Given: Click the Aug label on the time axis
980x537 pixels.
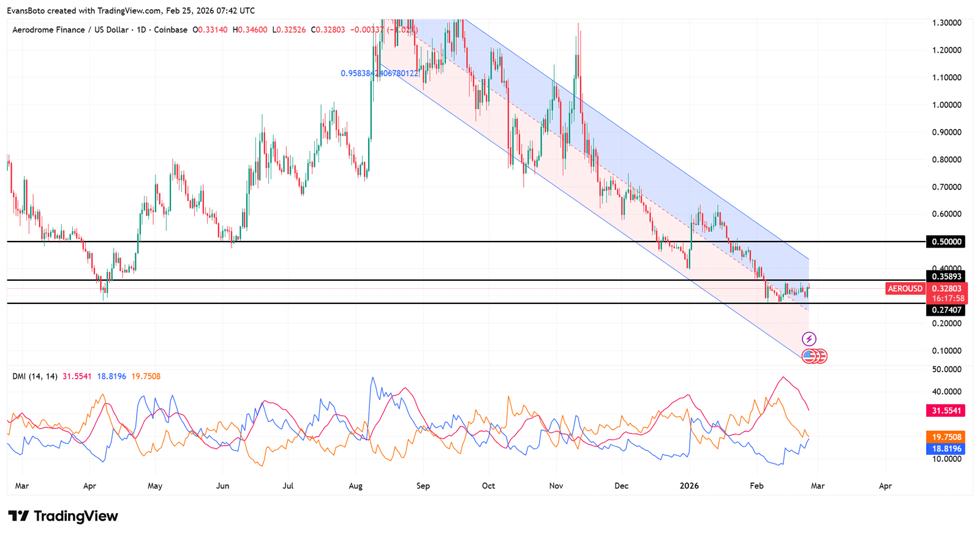Looking at the screenshot, I should 355,486.
